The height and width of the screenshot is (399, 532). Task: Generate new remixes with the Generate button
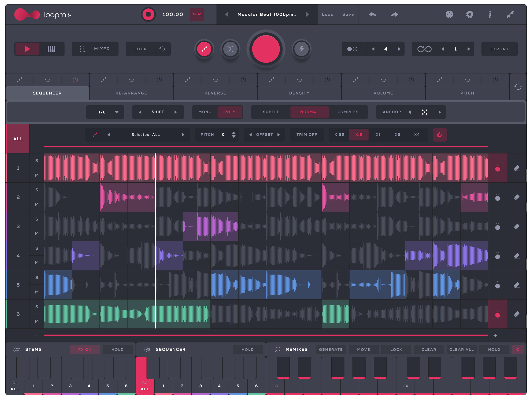point(331,350)
